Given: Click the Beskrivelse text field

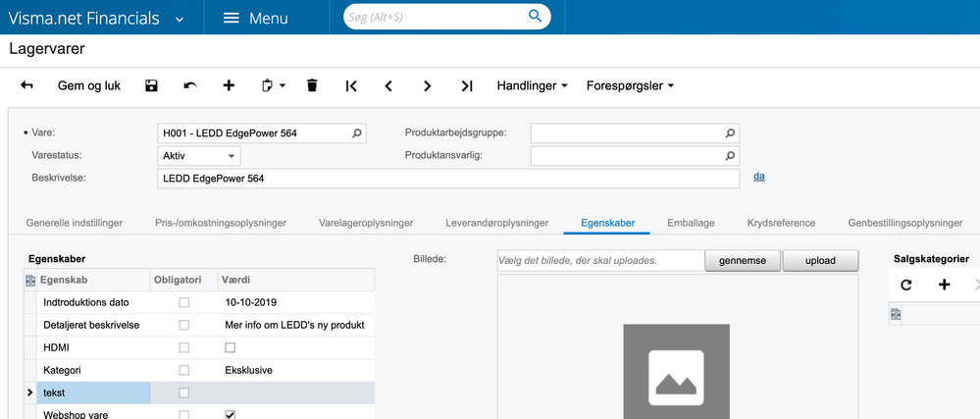Looking at the screenshot, I should click(448, 179).
